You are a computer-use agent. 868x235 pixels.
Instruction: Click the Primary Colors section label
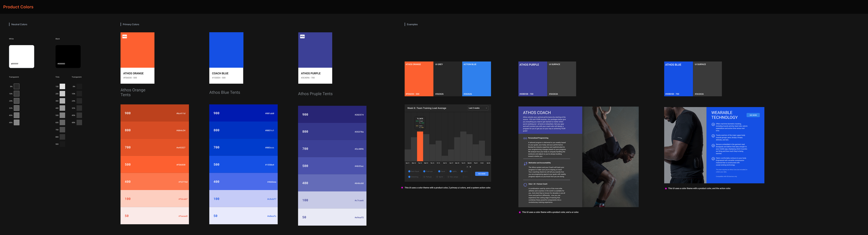point(131,24)
